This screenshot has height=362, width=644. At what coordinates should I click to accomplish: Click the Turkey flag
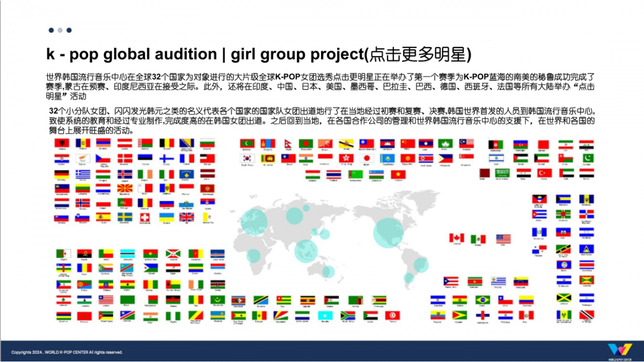545,173
